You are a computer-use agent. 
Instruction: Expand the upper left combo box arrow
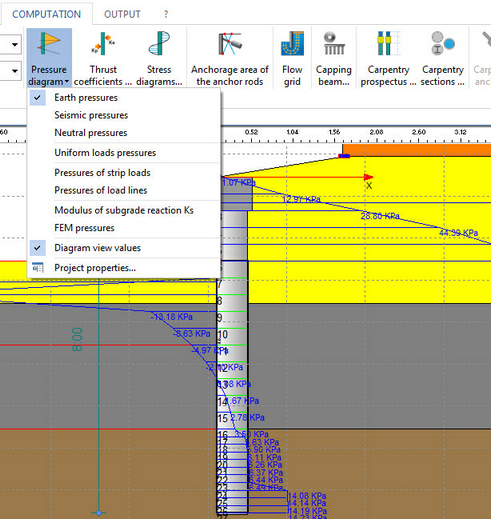click(x=15, y=44)
